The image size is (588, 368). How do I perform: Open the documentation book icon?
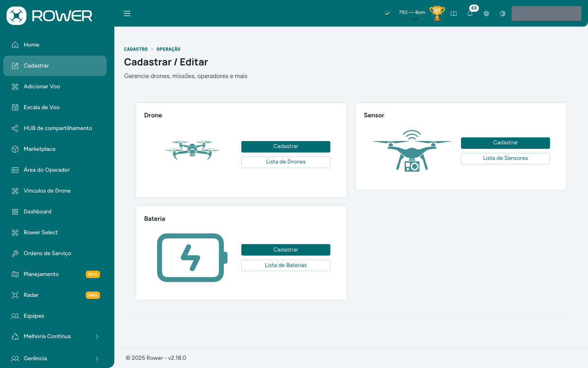(x=454, y=13)
